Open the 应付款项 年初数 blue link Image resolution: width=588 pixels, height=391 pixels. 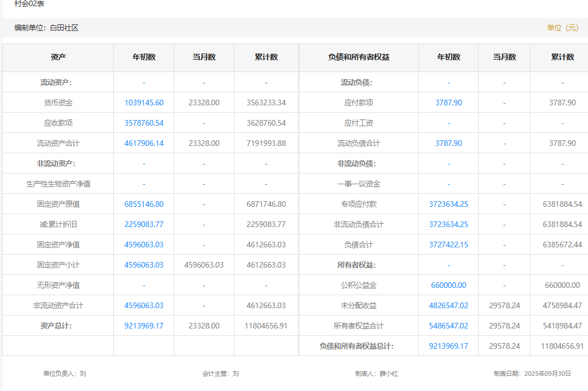[x=448, y=103]
